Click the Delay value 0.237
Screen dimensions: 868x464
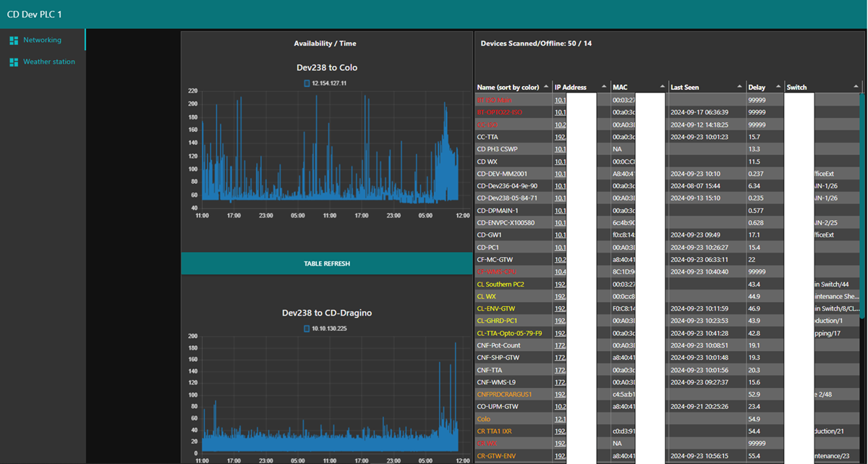point(757,174)
